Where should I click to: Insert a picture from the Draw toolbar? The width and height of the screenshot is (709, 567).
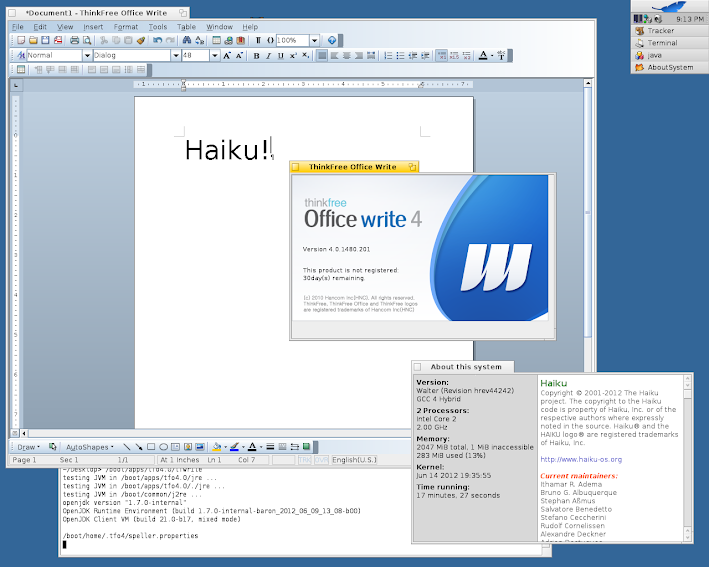[x=200, y=447]
